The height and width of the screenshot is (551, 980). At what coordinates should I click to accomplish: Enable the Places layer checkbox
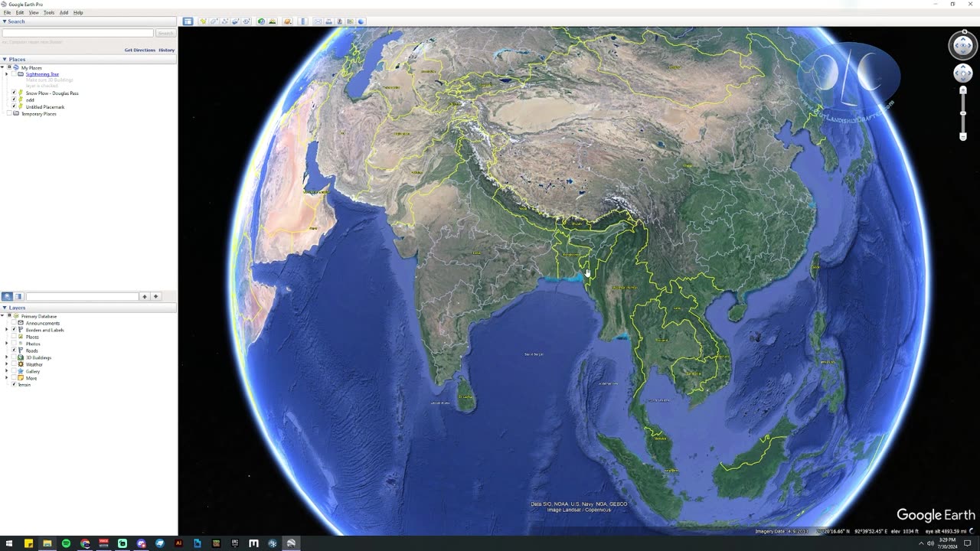[x=14, y=337]
